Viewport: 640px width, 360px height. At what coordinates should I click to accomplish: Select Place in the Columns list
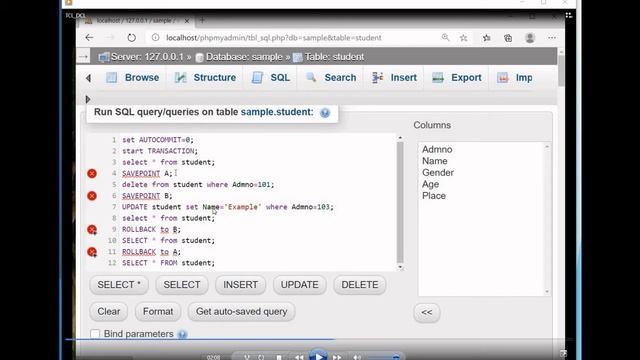[434, 196]
